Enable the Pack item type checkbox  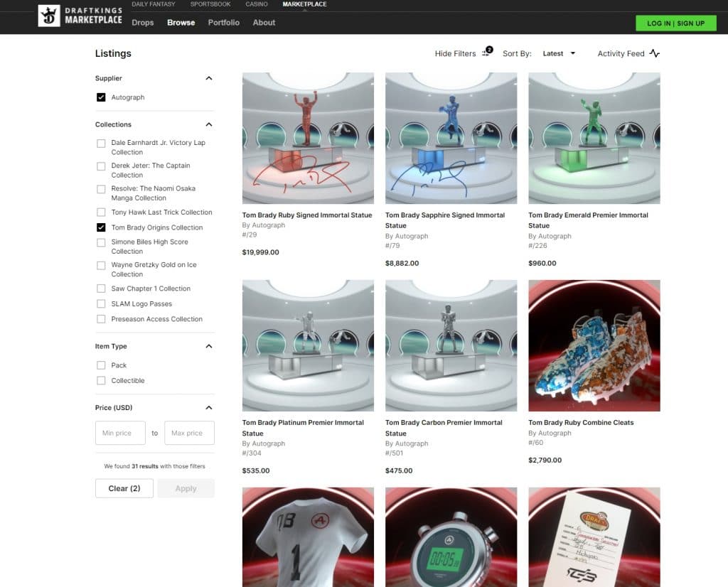(x=101, y=365)
